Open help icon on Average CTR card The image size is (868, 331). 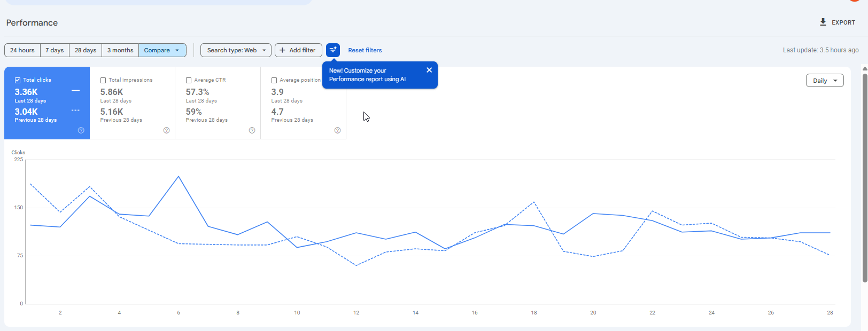[252, 130]
